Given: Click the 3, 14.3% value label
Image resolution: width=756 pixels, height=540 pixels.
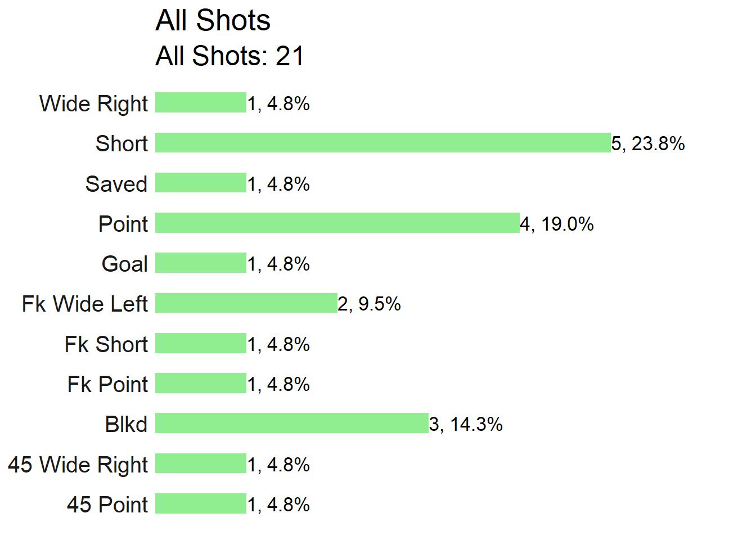Looking at the screenshot, I should 466,424.
